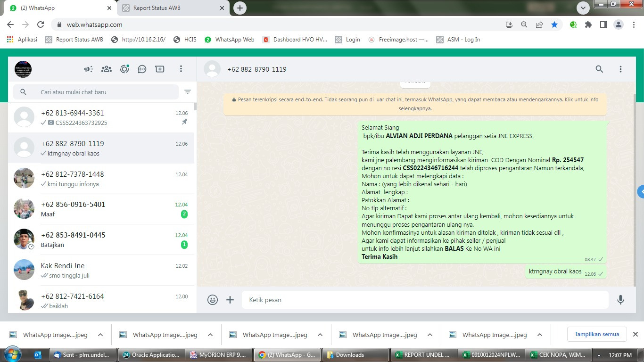
Task: Open contact info for +62 882-8790-1119 header
Action: (x=256, y=69)
